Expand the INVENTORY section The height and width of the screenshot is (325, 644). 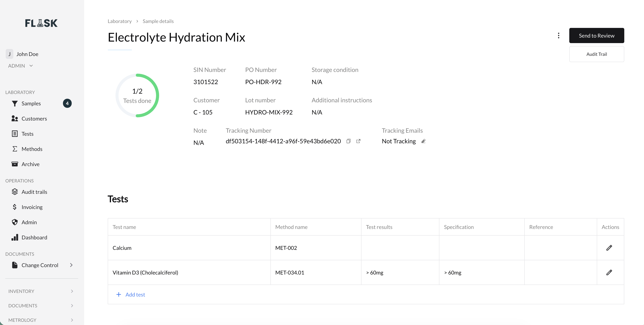click(x=72, y=291)
